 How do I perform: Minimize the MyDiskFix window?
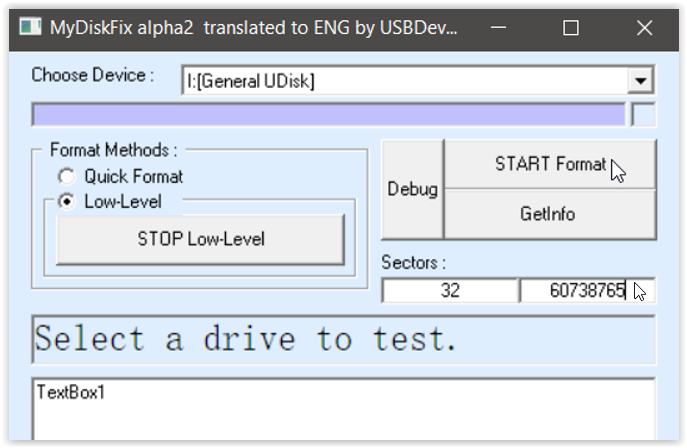click(498, 28)
